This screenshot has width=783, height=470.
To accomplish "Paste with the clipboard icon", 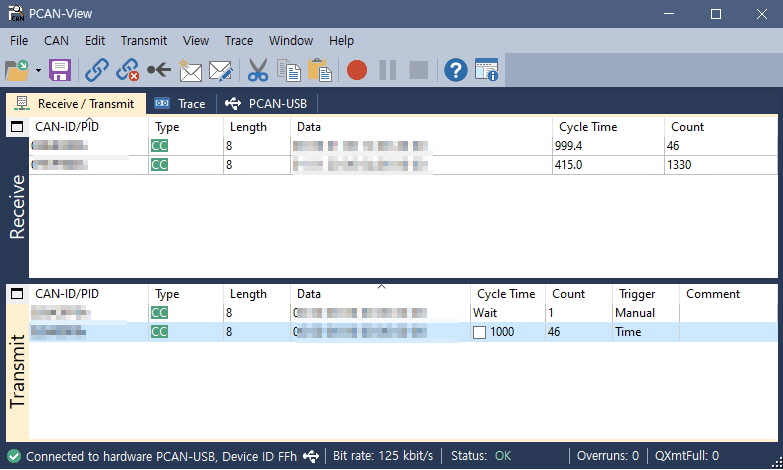I will (320, 70).
